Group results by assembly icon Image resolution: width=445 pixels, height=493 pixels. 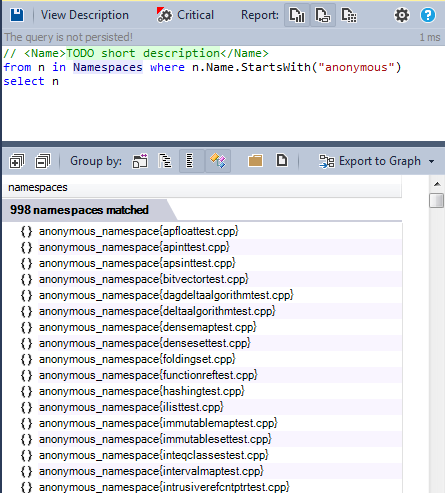click(x=140, y=161)
